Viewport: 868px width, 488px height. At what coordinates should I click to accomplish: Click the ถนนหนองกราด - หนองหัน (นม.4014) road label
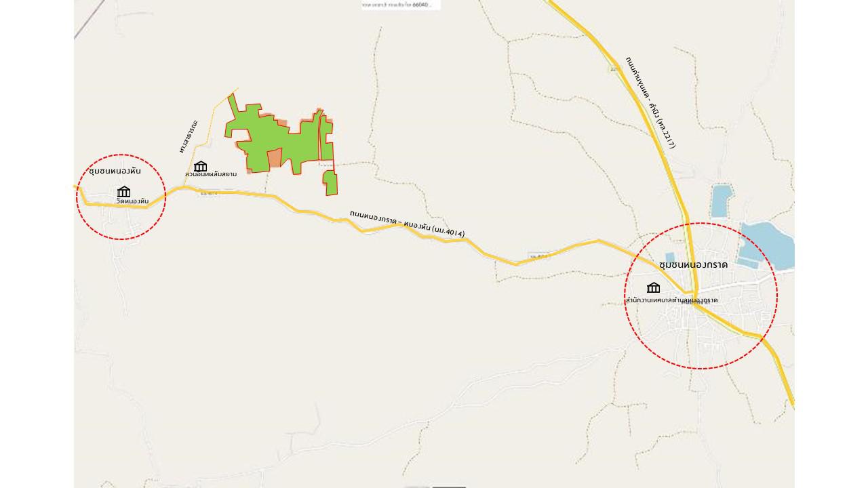pos(407,223)
